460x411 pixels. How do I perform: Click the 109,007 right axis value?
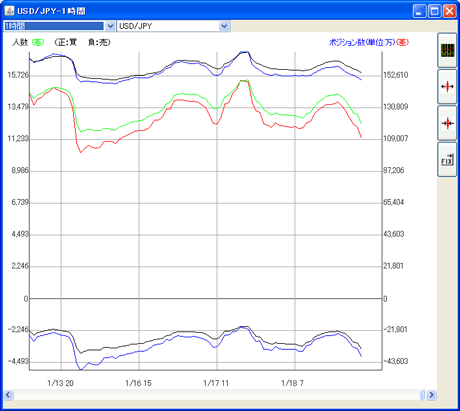click(x=396, y=139)
